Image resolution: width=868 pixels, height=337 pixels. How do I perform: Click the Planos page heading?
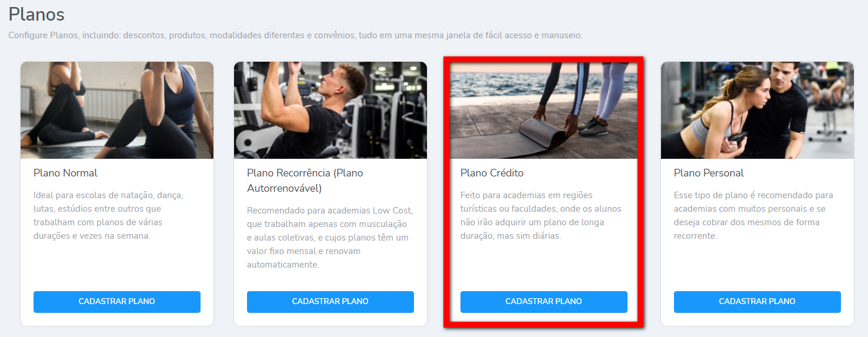tap(36, 14)
